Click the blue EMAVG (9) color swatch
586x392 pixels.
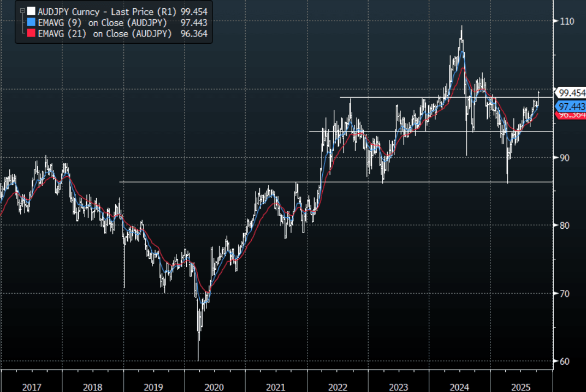click(32, 22)
